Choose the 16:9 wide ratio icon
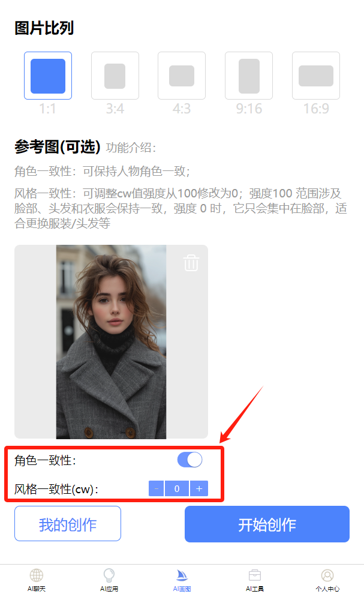Image resolution: width=364 pixels, height=594 pixels. [316, 76]
